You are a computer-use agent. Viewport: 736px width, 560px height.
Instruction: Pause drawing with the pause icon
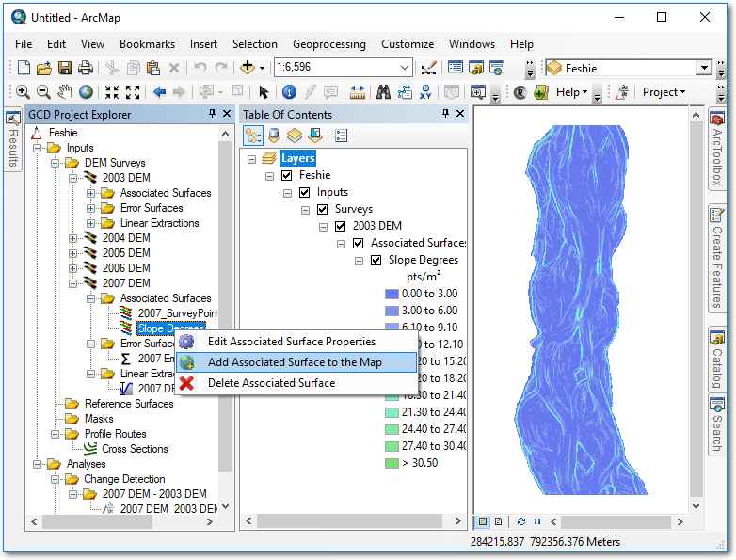[x=537, y=521]
